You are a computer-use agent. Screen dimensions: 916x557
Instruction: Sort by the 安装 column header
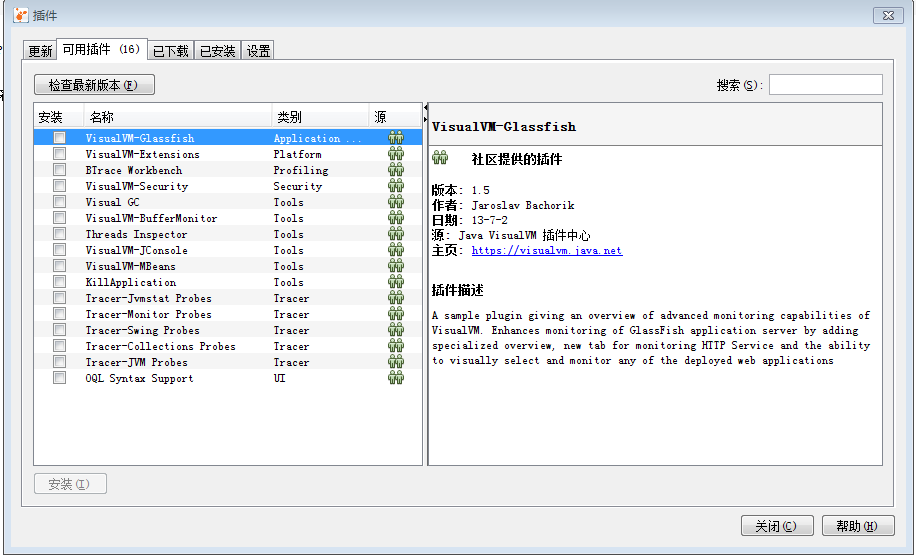pyautogui.click(x=59, y=117)
